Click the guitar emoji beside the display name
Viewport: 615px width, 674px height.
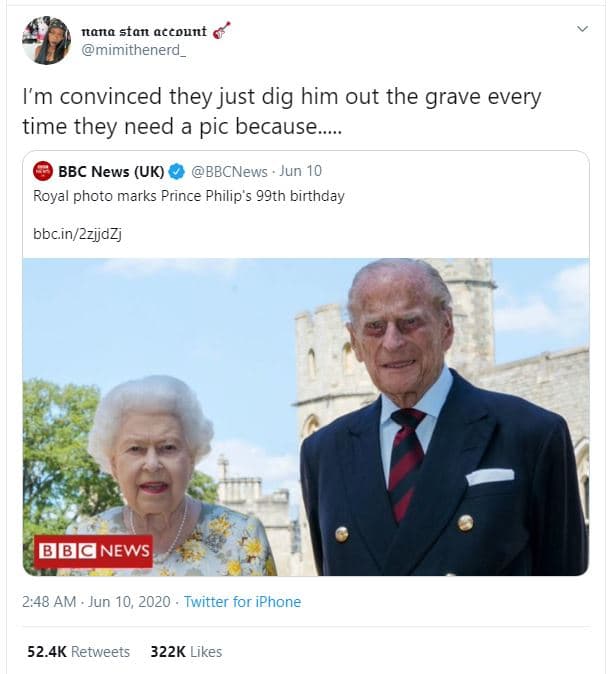(222, 30)
